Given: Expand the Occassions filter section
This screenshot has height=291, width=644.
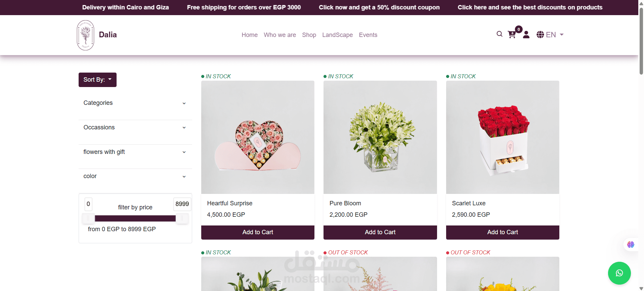Looking at the screenshot, I should 135,128.
